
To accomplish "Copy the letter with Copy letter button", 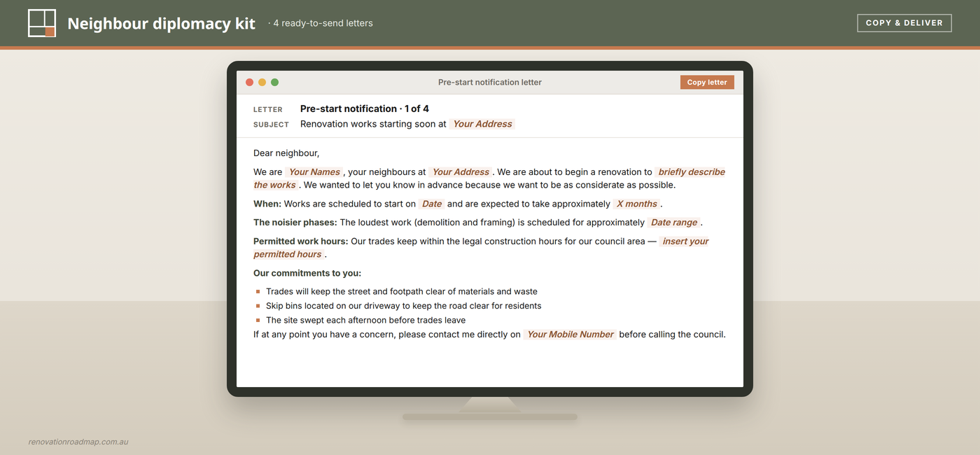I will [707, 82].
